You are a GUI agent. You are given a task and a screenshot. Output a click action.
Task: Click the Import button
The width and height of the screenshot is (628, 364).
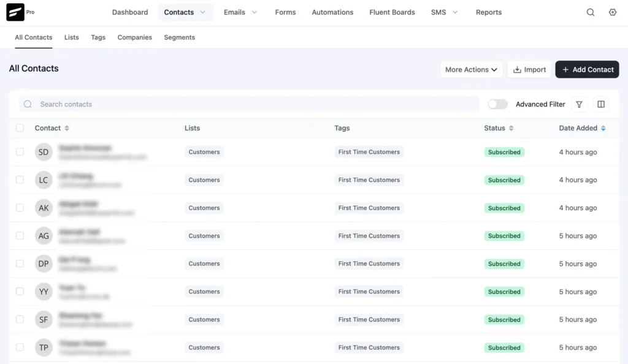pos(529,69)
